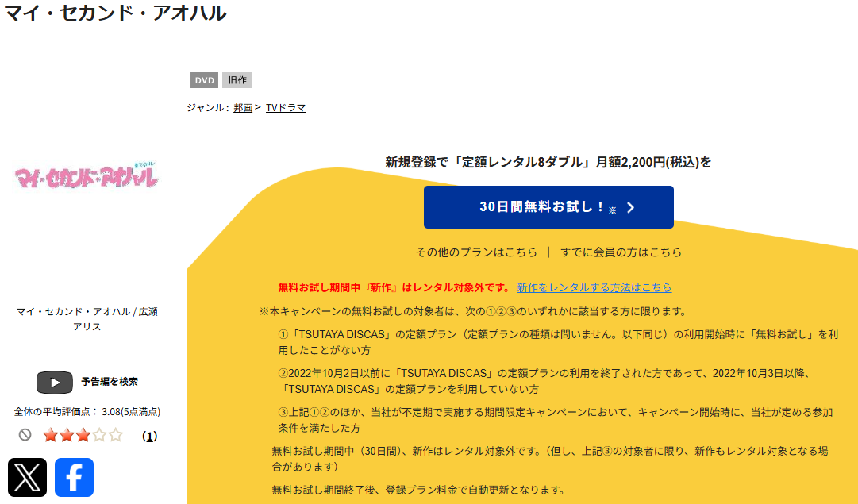Open the TVドラマ genre link
This screenshot has height=504, width=858.
pyautogui.click(x=286, y=108)
